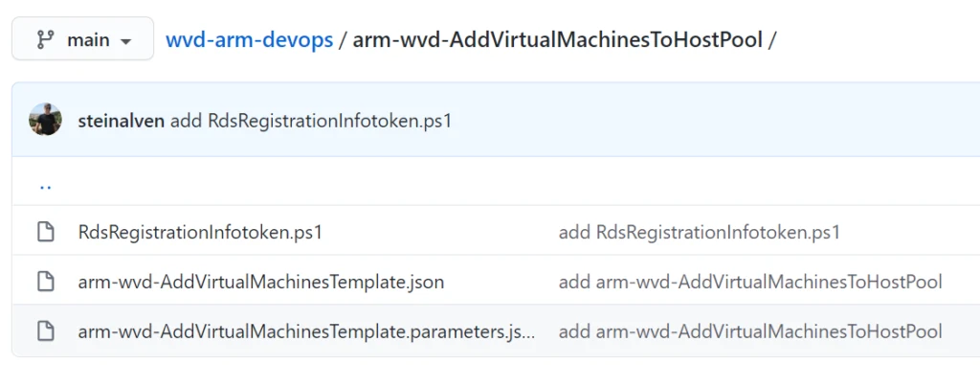980x365 pixels.
Task: View commit message in the RdsRegistrationInfotoken.ps1 row
Action: [x=699, y=232]
